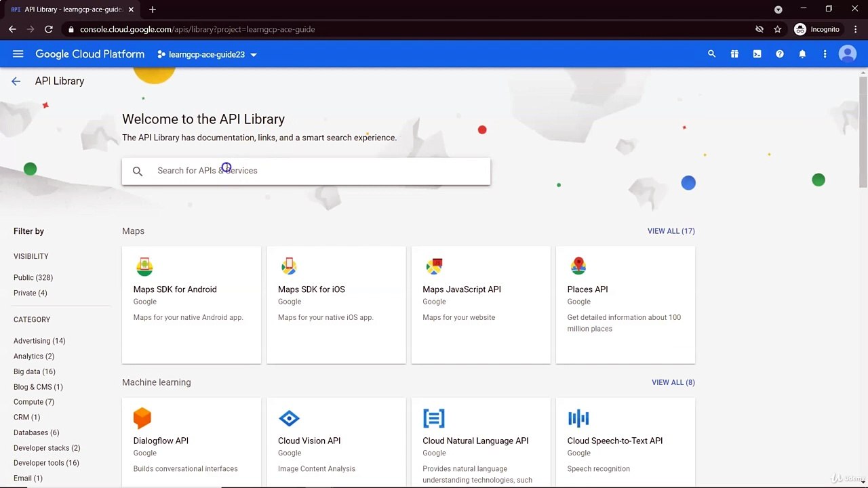This screenshot has width=868, height=488.
Task: Click the Maps JavaScript API icon
Action: (x=434, y=266)
